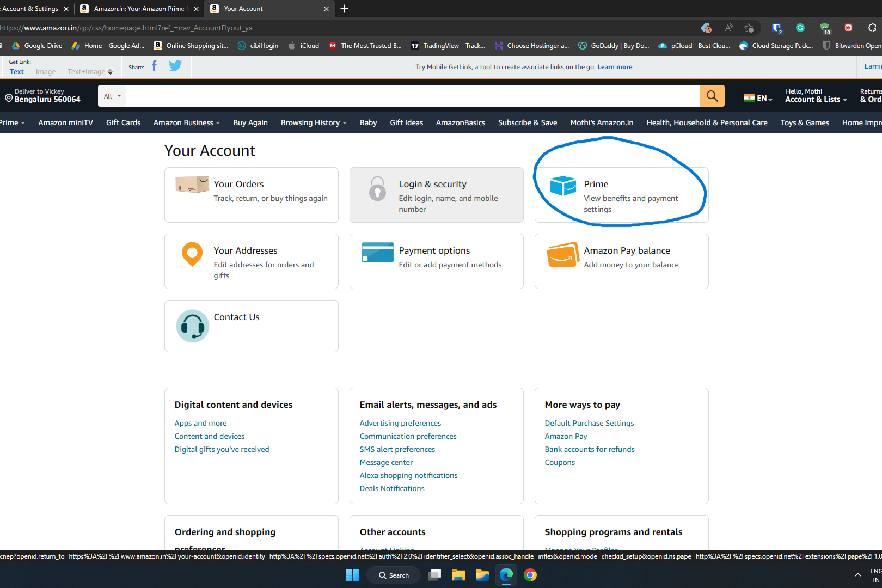Open Apps and more link

200,423
